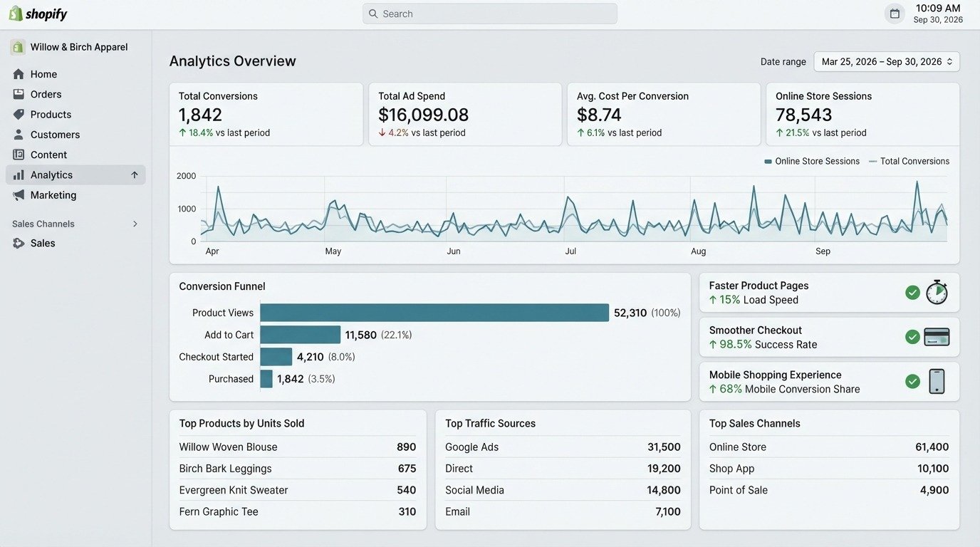Screen dimensions: 980x547
Task: Click into the Search field
Action: pyautogui.click(x=490, y=14)
